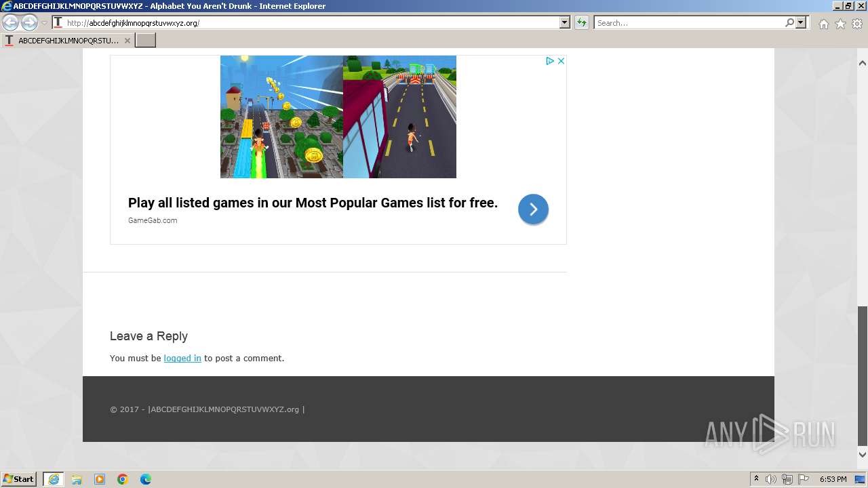Click the Search box in the toolbar
Screen dimensions: 868x488
click(x=688, y=23)
